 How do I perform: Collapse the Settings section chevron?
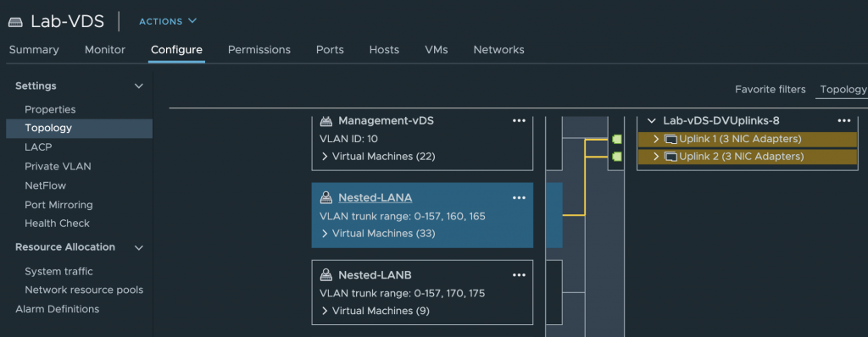[139, 86]
